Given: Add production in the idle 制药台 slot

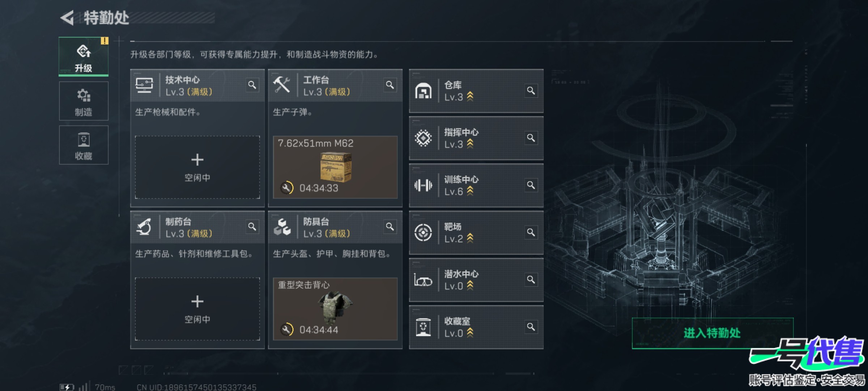Looking at the screenshot, I should [x=197, y=309].
